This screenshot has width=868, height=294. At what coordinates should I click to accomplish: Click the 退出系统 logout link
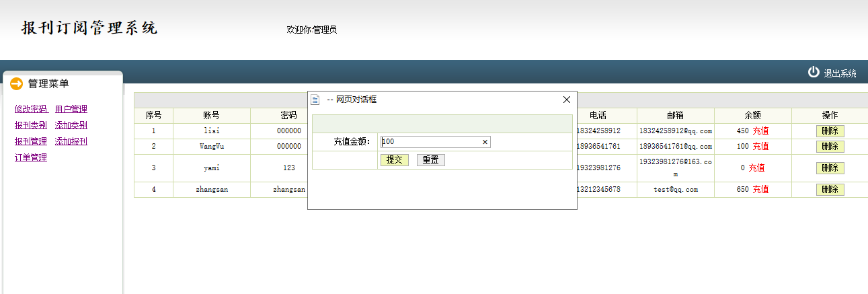[840, 73]
